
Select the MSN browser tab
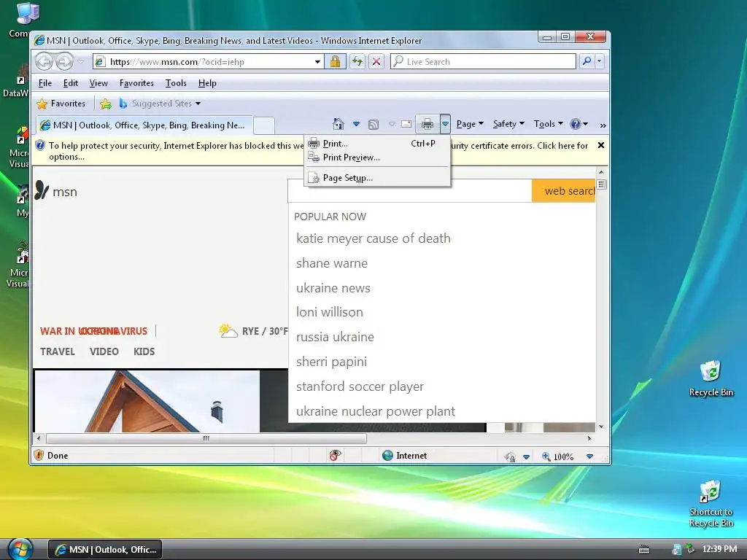pyautogui.click(x=145, y=125)
